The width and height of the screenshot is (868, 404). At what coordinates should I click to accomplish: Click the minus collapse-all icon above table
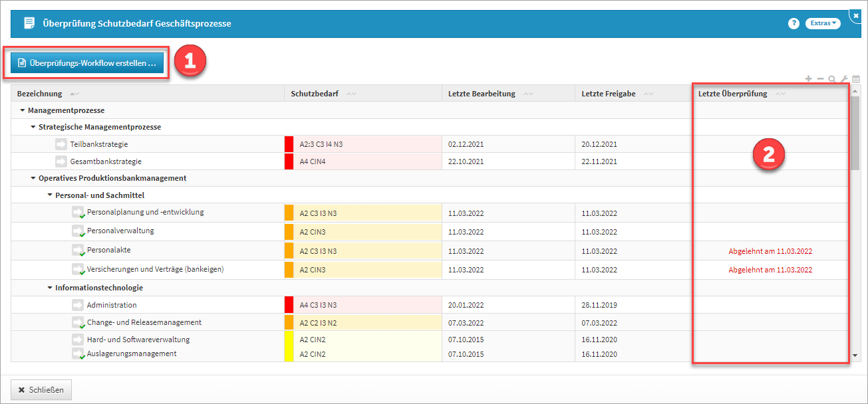tap(820, 78)
